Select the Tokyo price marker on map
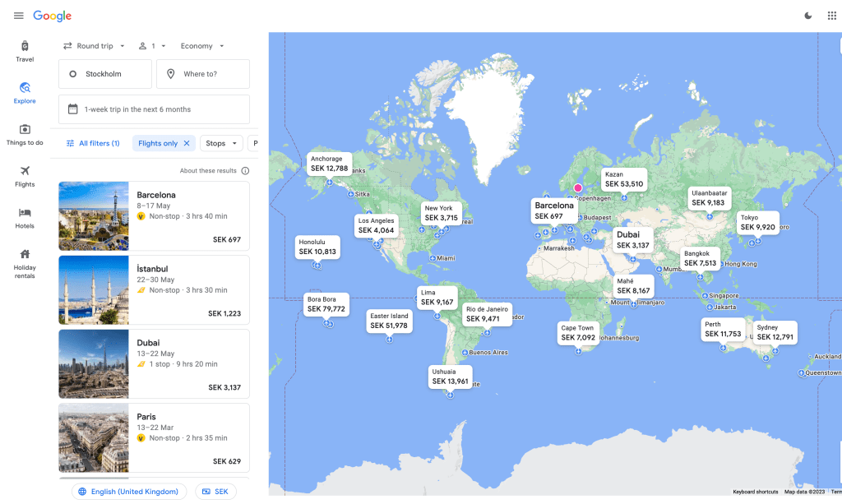The width and height of the screenshot is (842, 504). point(757,223)
